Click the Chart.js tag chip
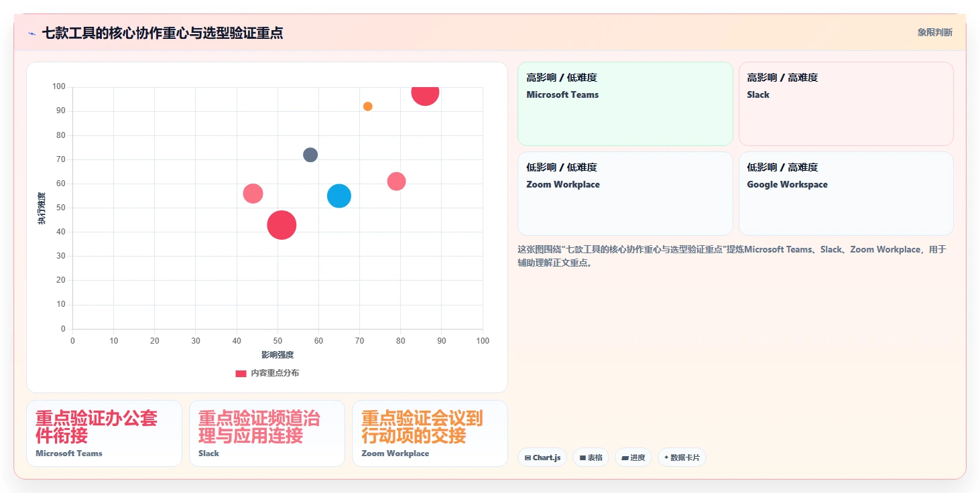Screen dimensions: 980x493 click(x=542, y=457)
